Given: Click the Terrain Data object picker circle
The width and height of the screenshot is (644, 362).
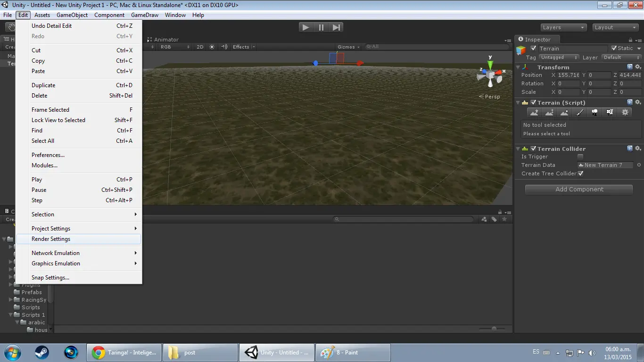Looking at the screenshot, I should point(639,165).
